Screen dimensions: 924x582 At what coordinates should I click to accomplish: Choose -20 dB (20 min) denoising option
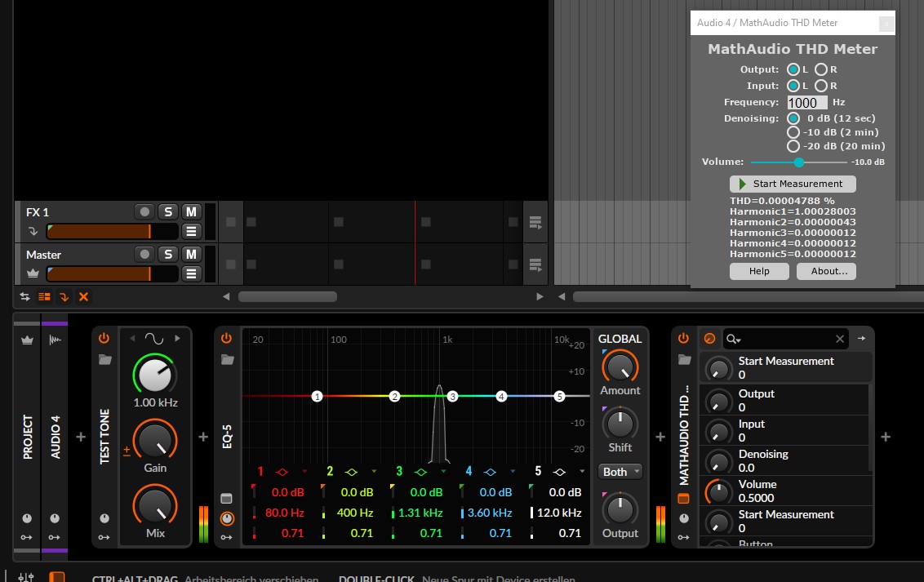pyautogui.click(x=793, y=146)
